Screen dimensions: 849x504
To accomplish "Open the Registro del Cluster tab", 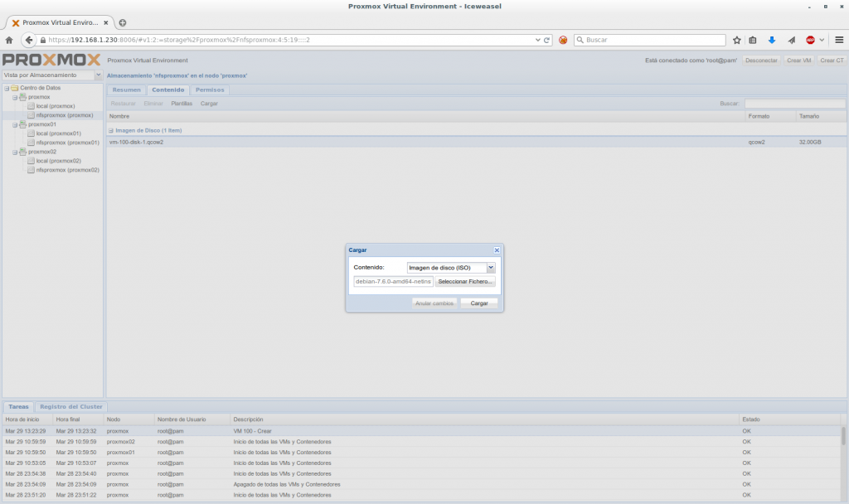I will coord(71,407).
